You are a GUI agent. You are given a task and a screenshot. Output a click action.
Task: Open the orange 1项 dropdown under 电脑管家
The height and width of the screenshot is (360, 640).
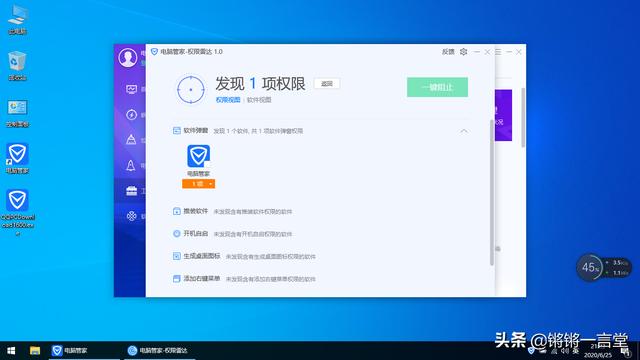198,184
